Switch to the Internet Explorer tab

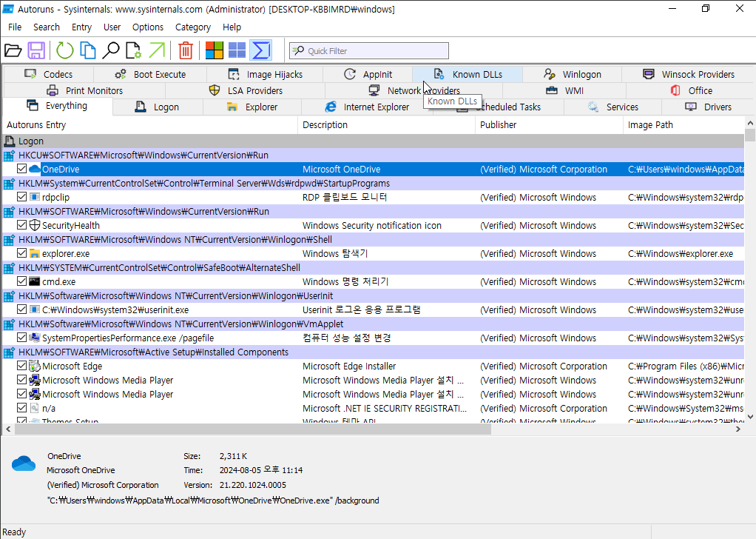(x=367, y=107)
